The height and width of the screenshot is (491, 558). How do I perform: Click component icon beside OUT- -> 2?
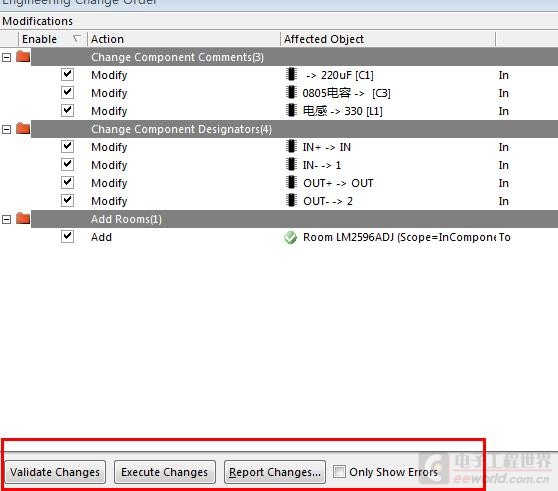291,200
